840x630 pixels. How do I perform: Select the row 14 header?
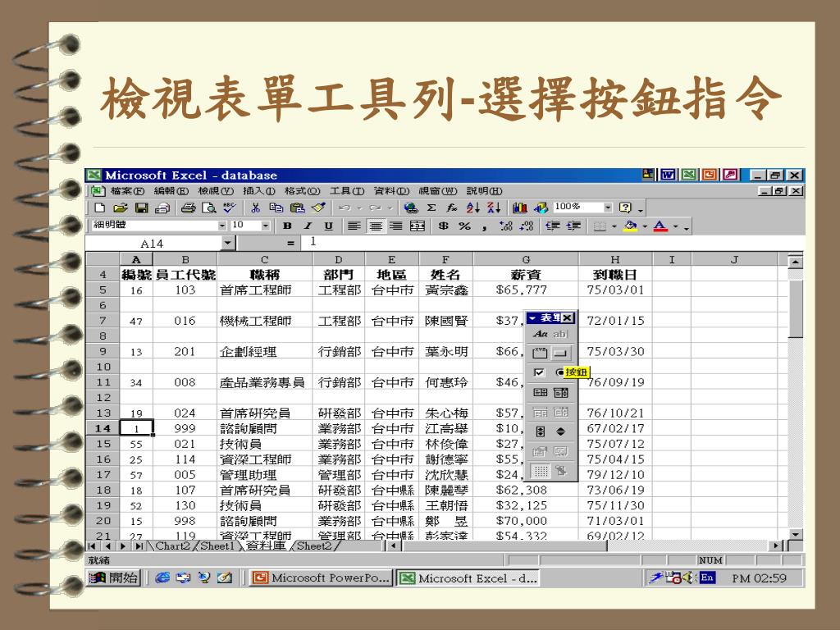103,428
